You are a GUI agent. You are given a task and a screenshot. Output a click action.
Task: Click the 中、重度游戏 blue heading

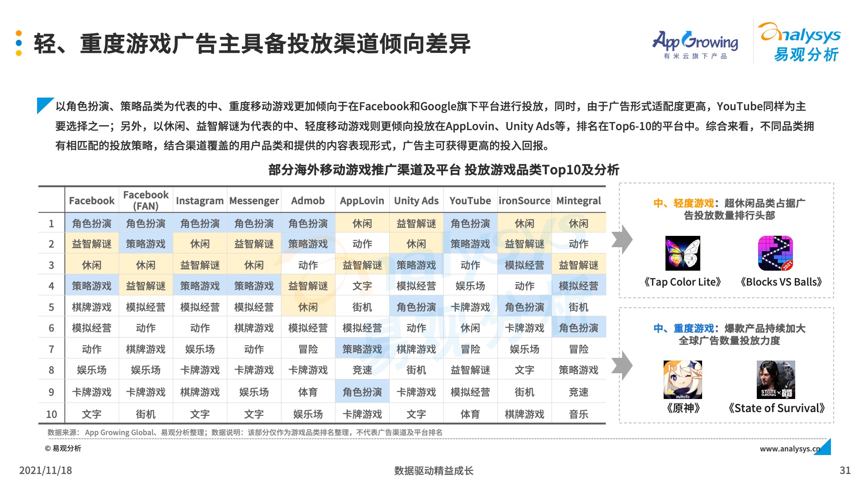pos(683,328)
